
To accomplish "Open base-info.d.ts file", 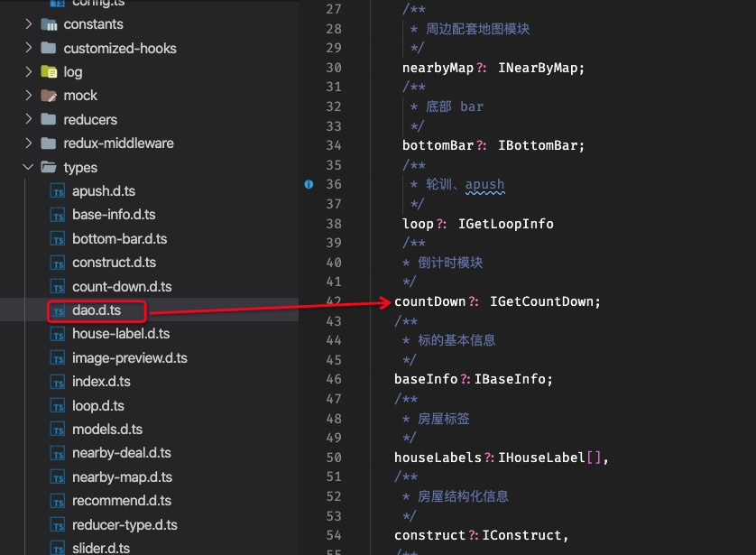I will [x=114, y=215].
